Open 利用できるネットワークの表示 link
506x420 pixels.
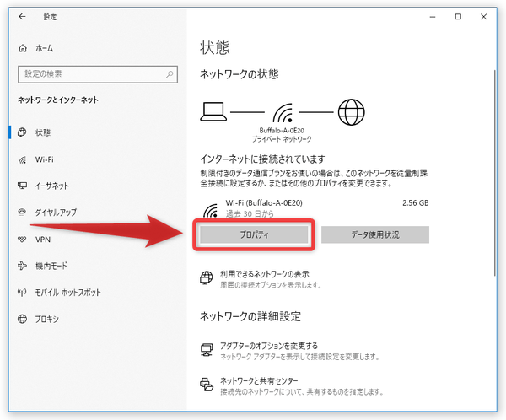(265, 274)
